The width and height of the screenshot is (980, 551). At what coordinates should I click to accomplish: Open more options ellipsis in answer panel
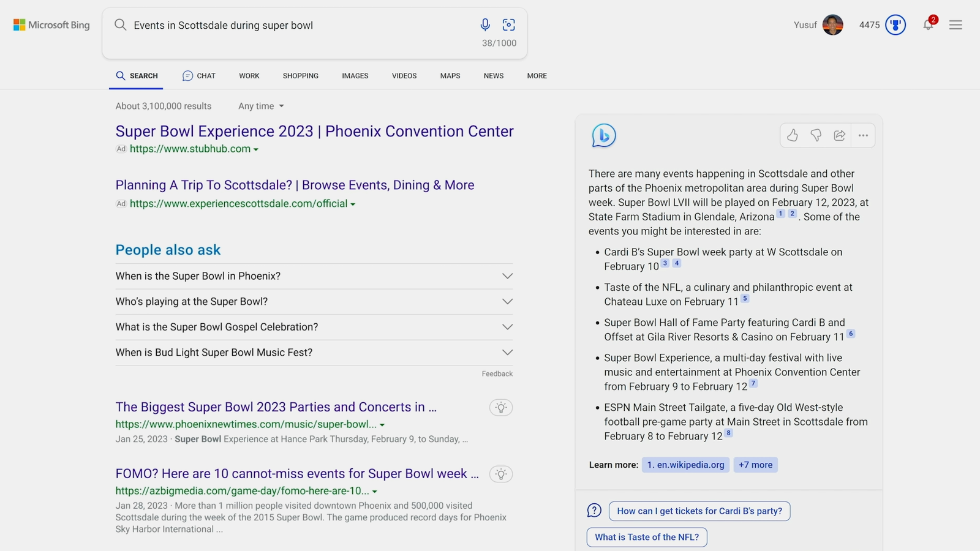point(863,135)
